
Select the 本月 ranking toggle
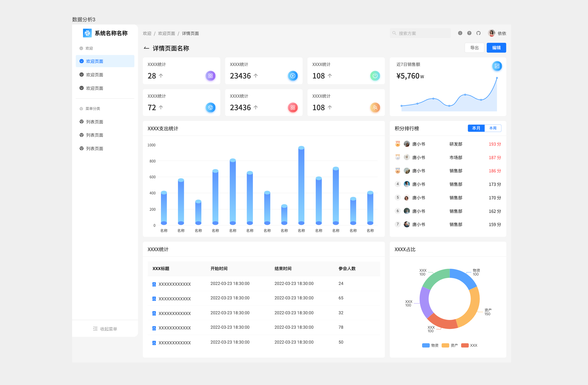tap(476, 128)
